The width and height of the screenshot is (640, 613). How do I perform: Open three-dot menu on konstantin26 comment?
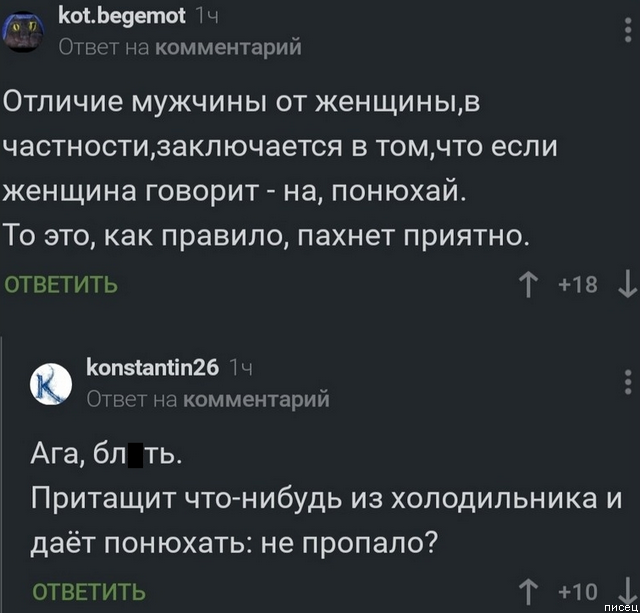(627, 383)
